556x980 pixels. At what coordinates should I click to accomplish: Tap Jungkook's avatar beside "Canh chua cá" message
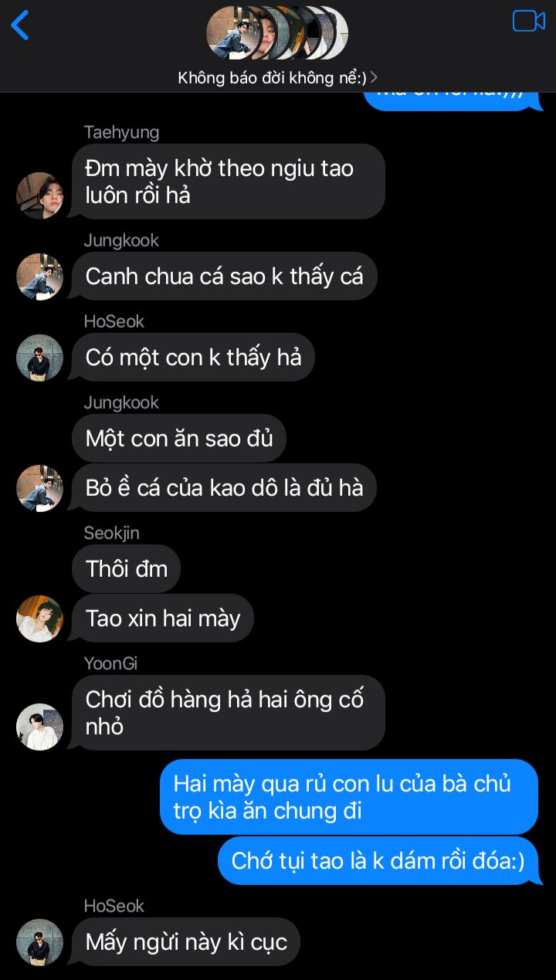39,276
